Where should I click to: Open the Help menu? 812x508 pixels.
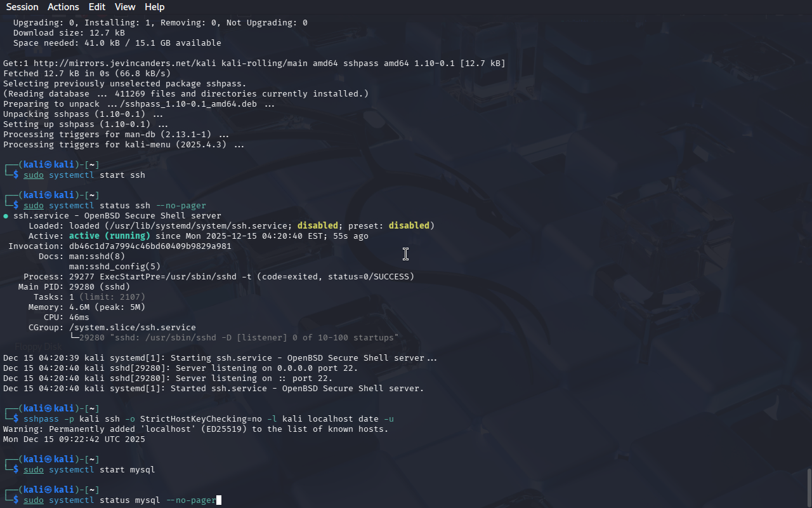pos(155,7)
